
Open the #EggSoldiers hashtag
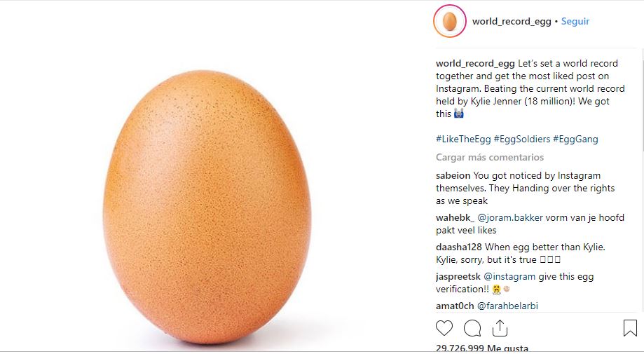[521, 139]
